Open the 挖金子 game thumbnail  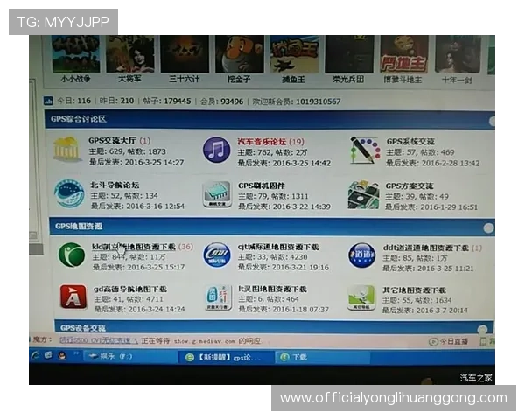pyautogui.click(x=239, y=54)
